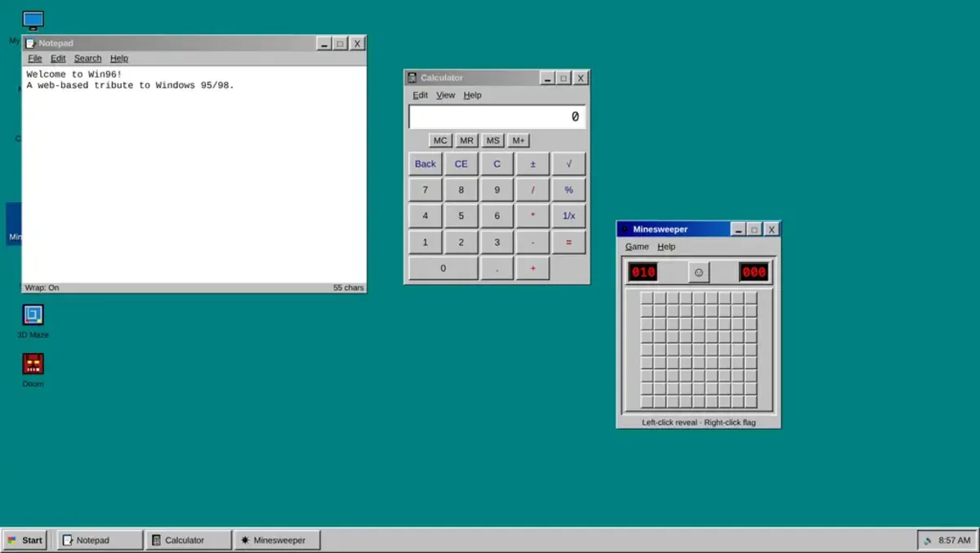Click the volume speaker tray icon

point(929,540)
